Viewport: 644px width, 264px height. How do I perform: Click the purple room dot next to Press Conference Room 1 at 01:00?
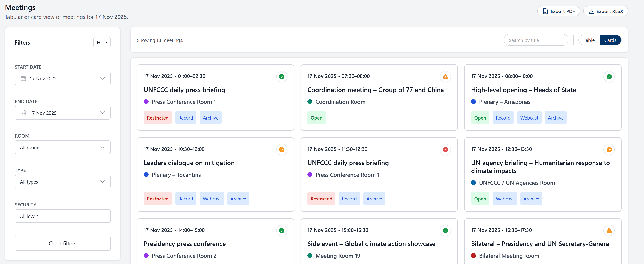coord(146,102)
